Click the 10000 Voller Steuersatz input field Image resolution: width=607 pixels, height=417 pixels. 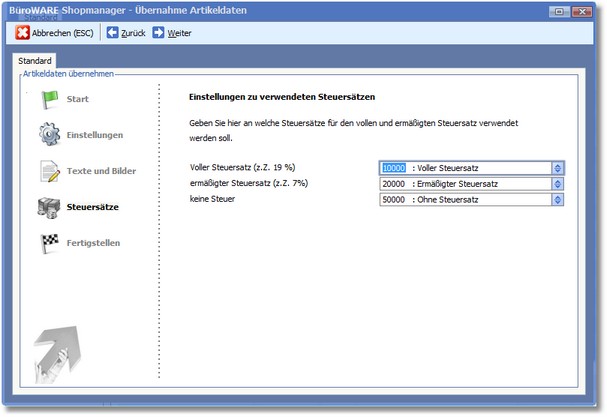point(465,168)
